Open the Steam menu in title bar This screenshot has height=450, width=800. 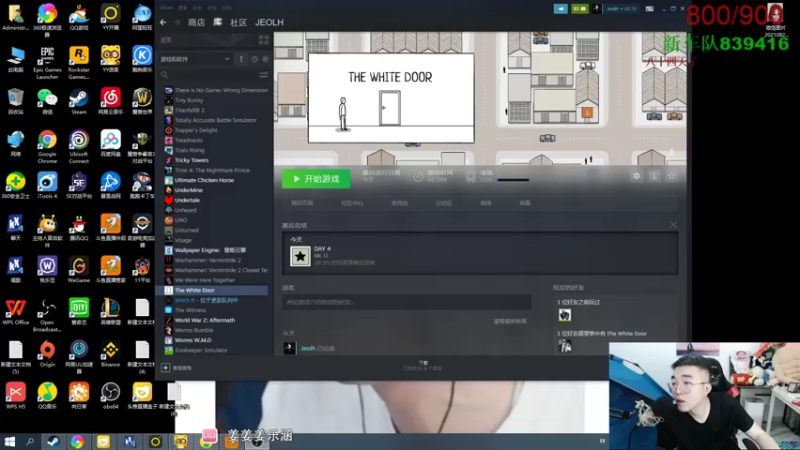[x=166, y=8]
